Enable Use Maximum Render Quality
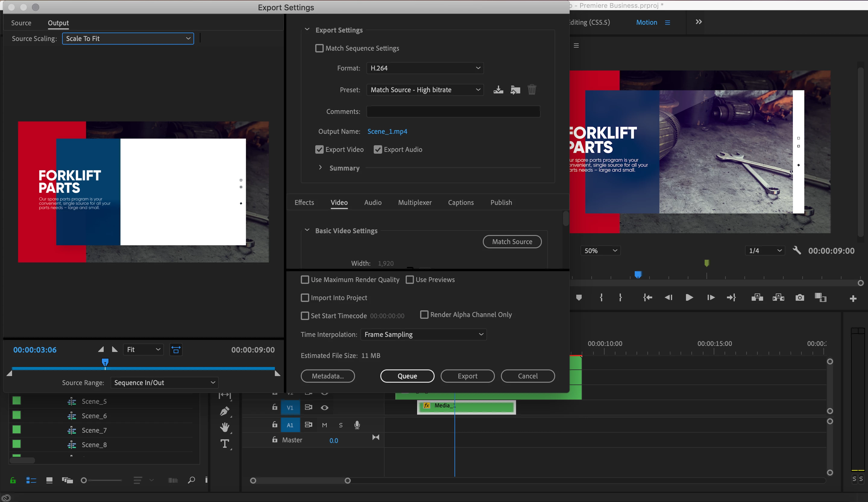The width and height of the screenshot is (868, 502). 305,280
